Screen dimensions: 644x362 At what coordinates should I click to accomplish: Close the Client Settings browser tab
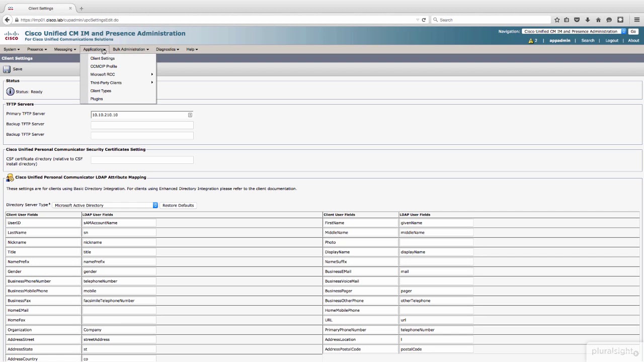tap(70, 8)
